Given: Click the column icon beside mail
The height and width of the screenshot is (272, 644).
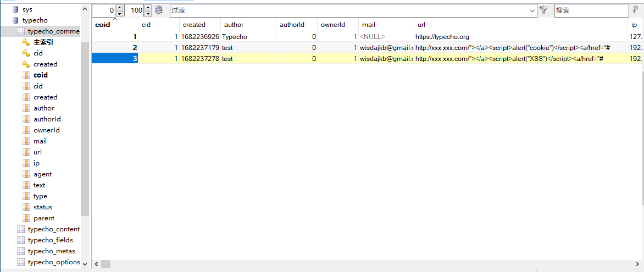Looking at the screenshot, I should [x=26, y=141].
